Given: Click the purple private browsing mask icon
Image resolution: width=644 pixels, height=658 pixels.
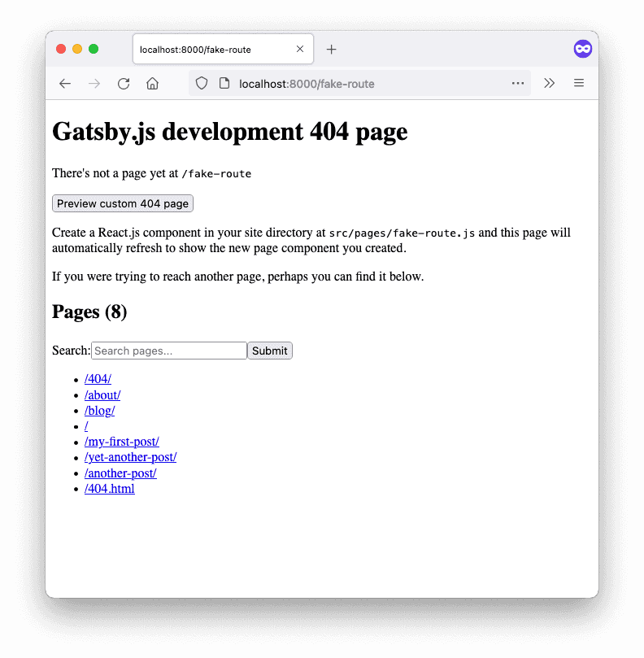Looking at the screenshot, I should point(582,49).
